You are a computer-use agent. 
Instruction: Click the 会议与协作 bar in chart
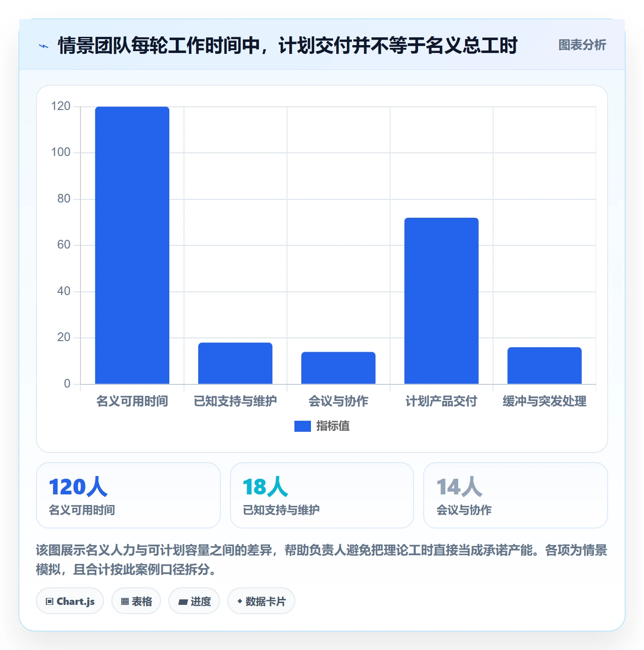(x=338, y=368)
